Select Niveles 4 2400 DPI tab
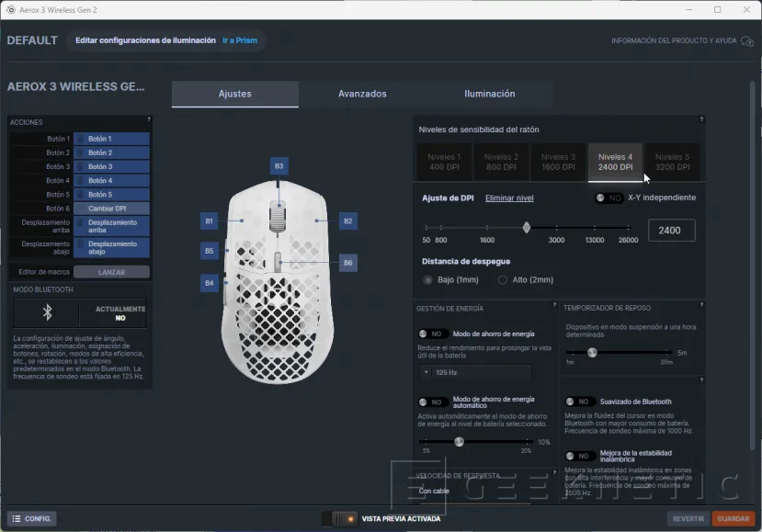762x532 pixels. 615,163
